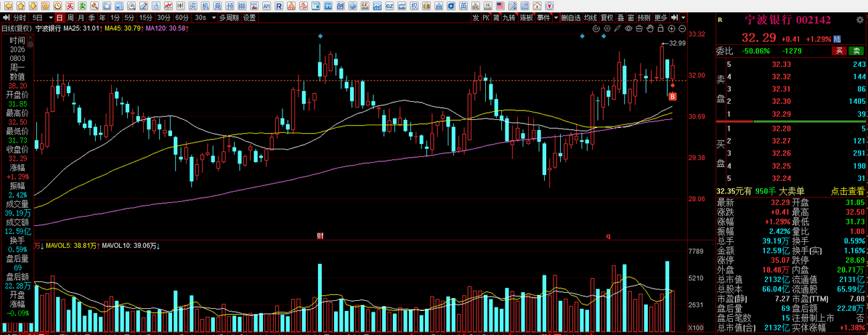The width and height of the screenshot is (868, 335).
Task: Zoom out chart with minus icon
Action: pos(682,28)
